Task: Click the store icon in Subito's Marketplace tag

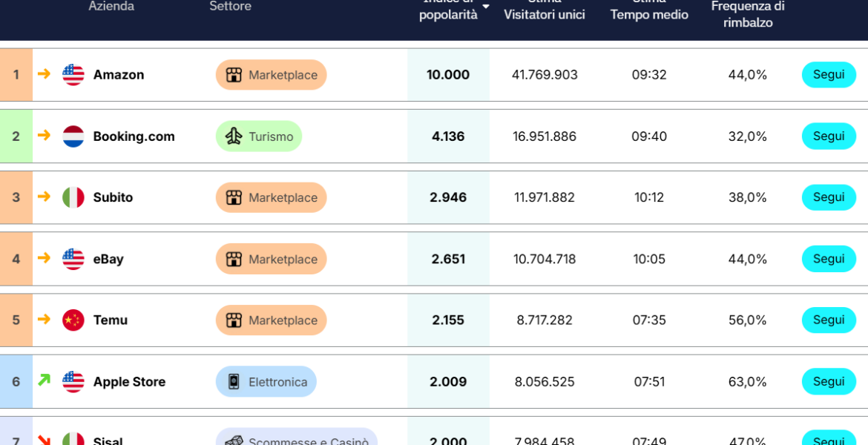Action: (x=234, y=197)
